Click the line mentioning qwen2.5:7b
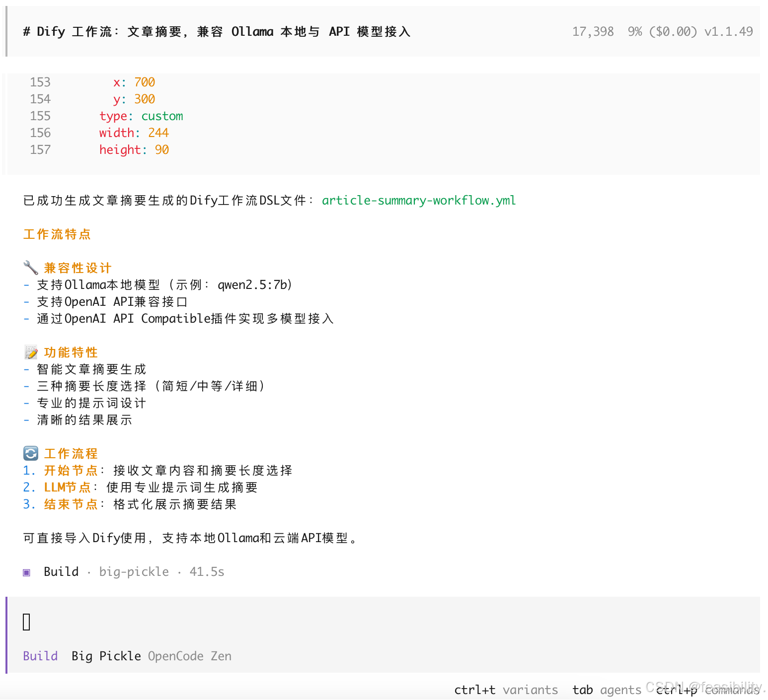 158,285
